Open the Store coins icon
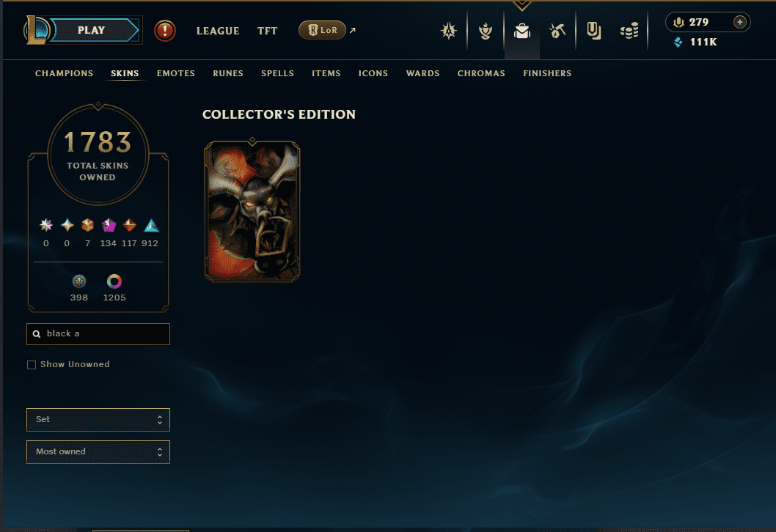Image resolution: width=776 pixels, height=532 pixels. point(629,32)
